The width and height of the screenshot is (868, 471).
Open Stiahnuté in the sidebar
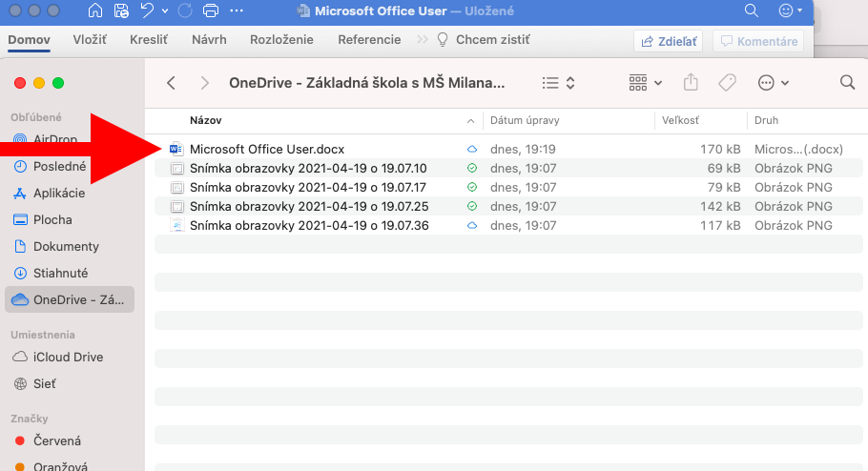click(x=60, y=273)
